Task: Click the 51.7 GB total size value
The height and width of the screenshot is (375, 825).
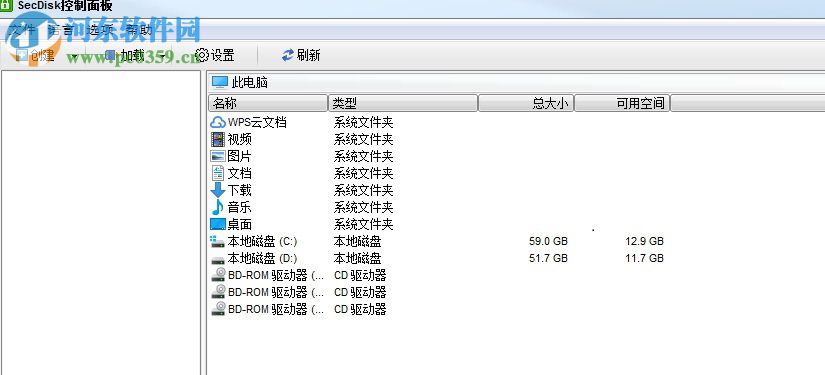Action: pyautogui.click(x=548, y=258)
